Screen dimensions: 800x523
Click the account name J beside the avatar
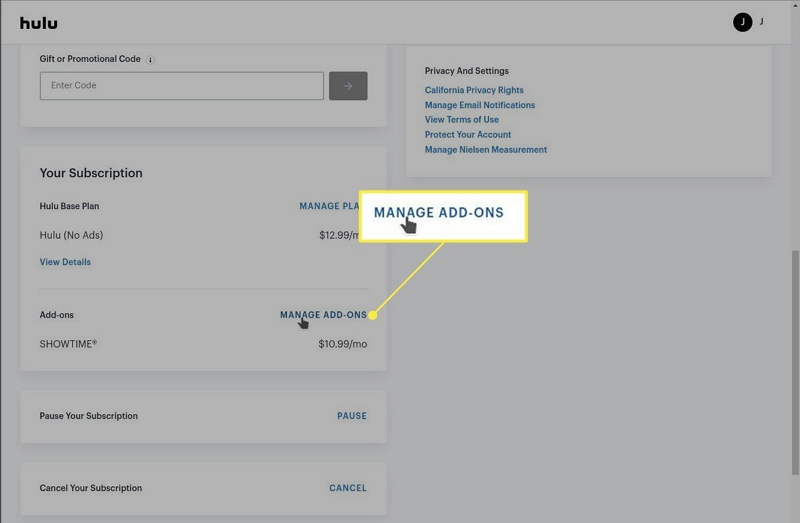(x=762, y=21)
